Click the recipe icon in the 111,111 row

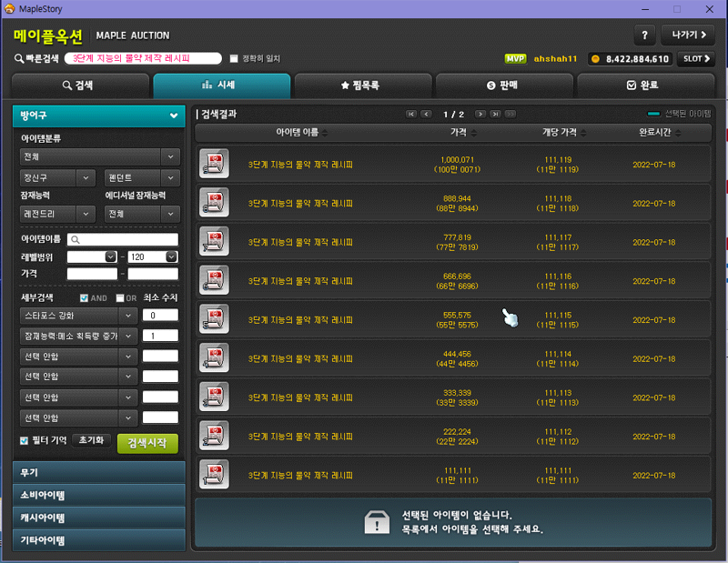click(x=214, y=475)
